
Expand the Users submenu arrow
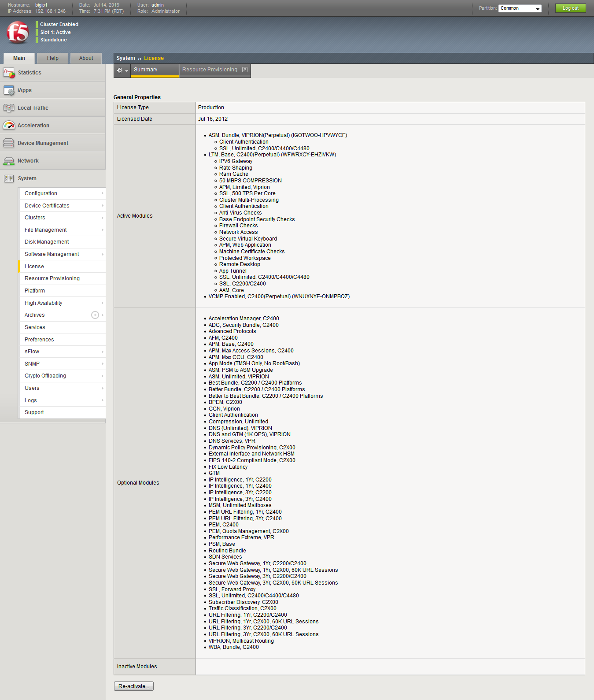coord(103,388)
